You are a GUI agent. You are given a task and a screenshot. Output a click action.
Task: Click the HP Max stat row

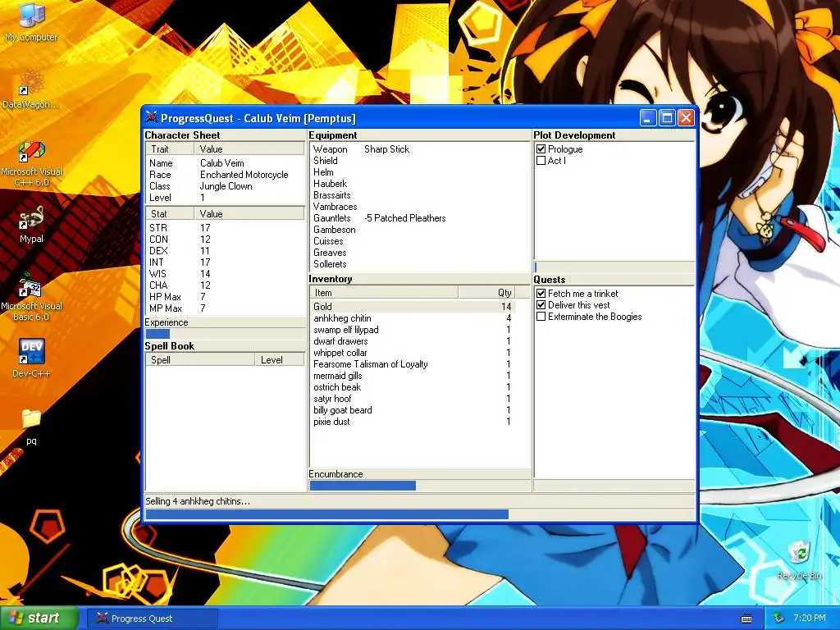pos(225,297)
